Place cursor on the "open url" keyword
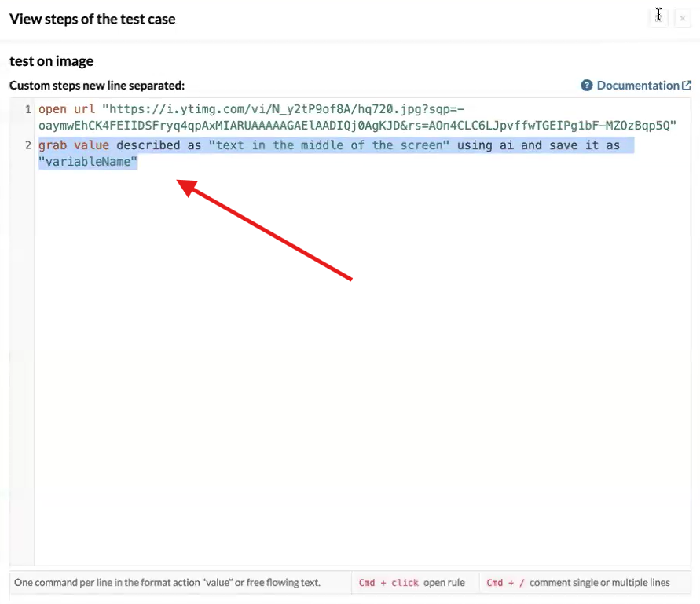700x604 pixels. [x=67, y=110]
